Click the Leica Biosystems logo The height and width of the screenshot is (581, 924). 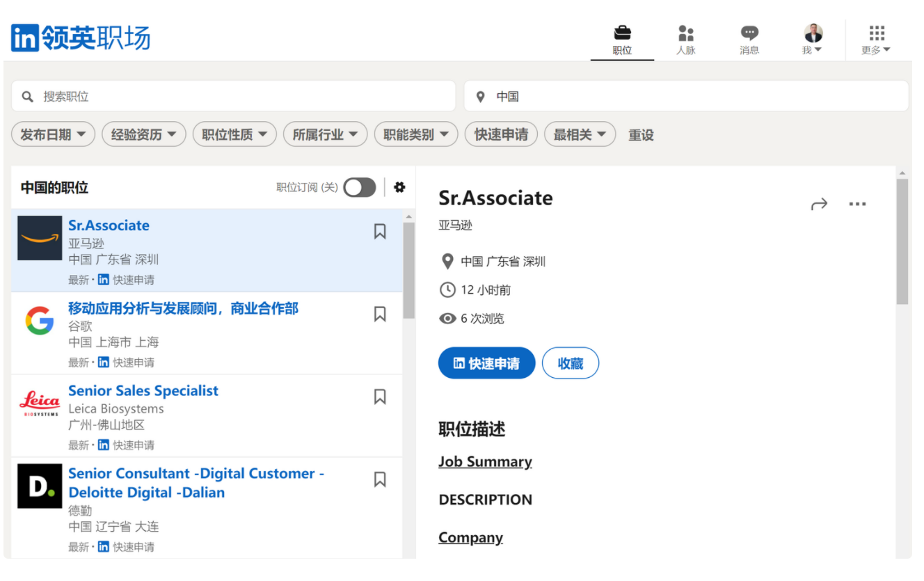[x=40, y=403]
